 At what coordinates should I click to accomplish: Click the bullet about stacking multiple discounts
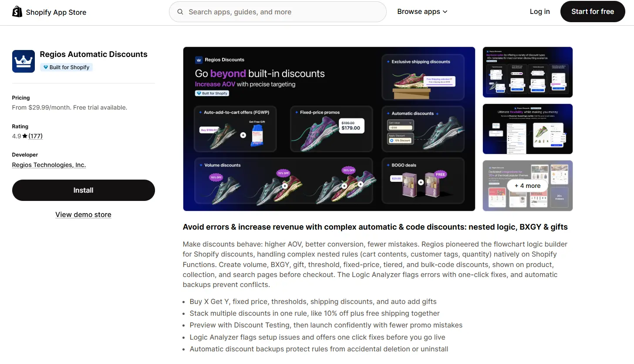(315, 313)
